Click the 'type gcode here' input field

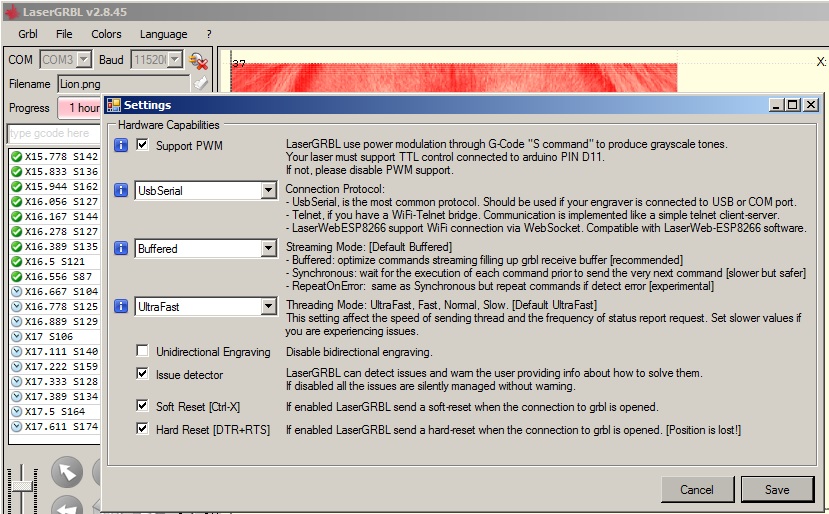pos(54,133)
